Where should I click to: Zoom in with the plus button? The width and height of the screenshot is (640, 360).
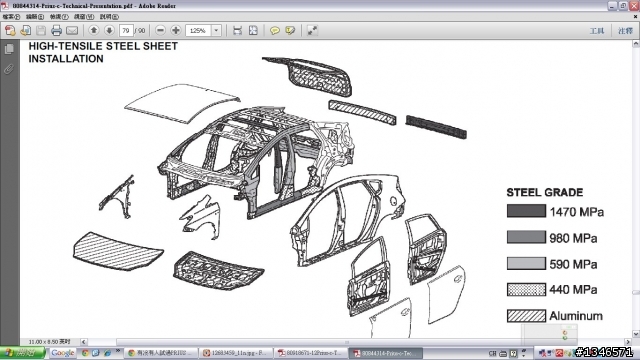(x=176, y=31)
